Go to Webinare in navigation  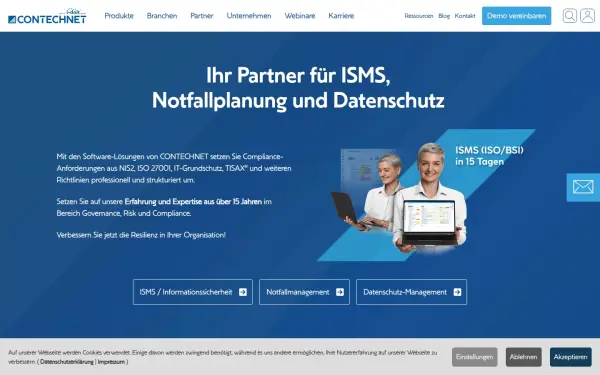(x=300, y=16)
